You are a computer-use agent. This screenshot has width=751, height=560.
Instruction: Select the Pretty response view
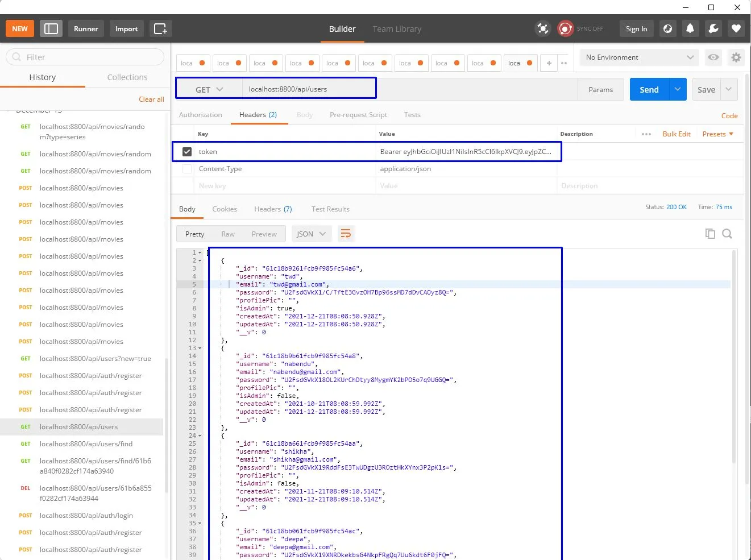[x=194, y=234]
